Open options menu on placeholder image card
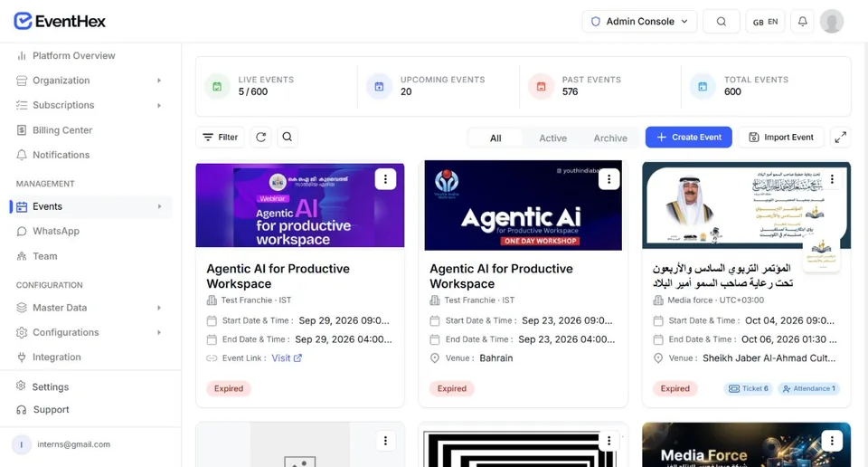Image resolution: width=868 pixels, height=467 pixels. click(x=385, y=441)
